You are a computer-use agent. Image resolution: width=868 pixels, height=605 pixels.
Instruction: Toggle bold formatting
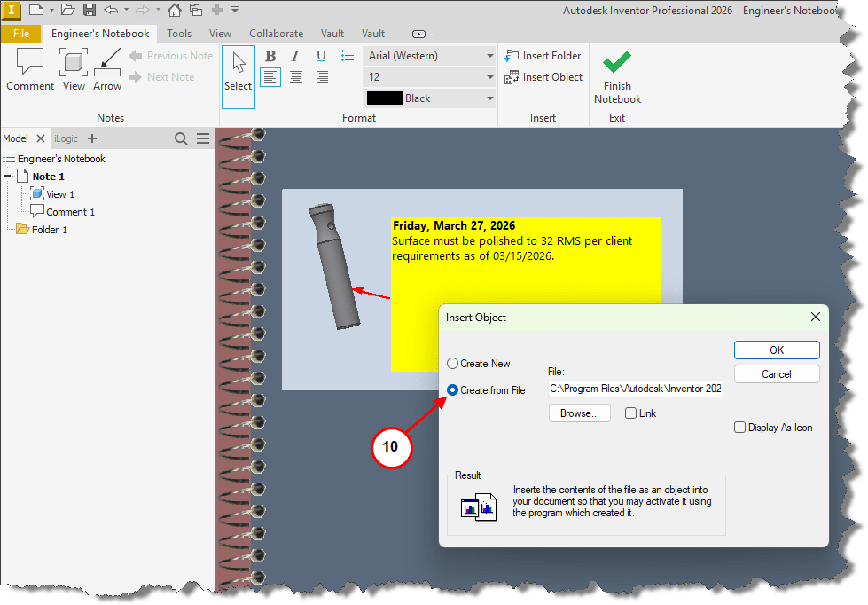point(270,56)
